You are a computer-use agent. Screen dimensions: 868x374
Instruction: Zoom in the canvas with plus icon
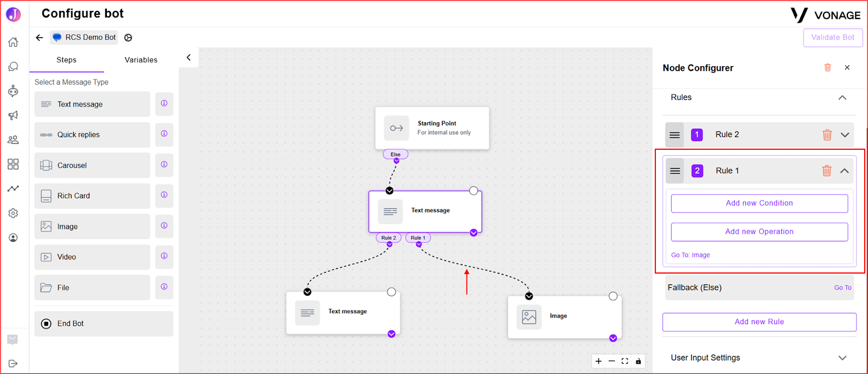click(x=598, y=361)
